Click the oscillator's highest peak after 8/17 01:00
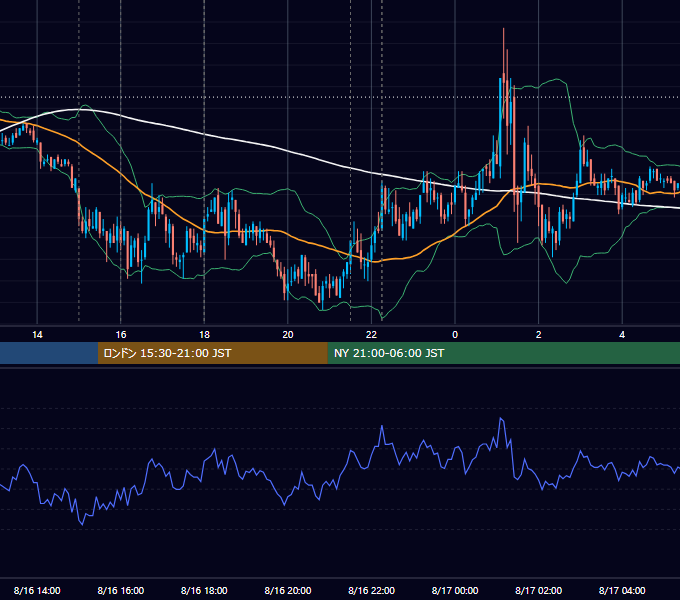Screen dimensions: 680x600 click(x=501, y=418)
